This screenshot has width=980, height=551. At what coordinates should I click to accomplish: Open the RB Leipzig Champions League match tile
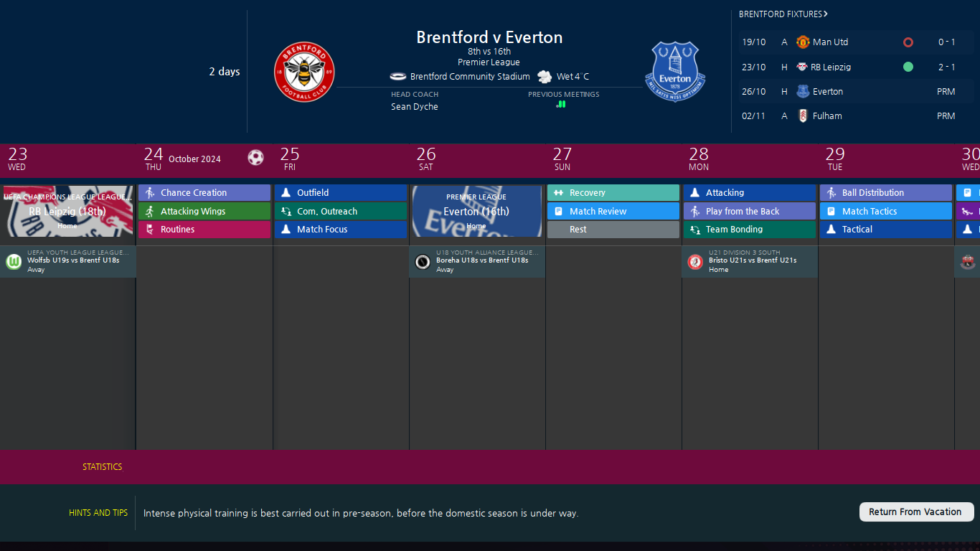point(67,211)
